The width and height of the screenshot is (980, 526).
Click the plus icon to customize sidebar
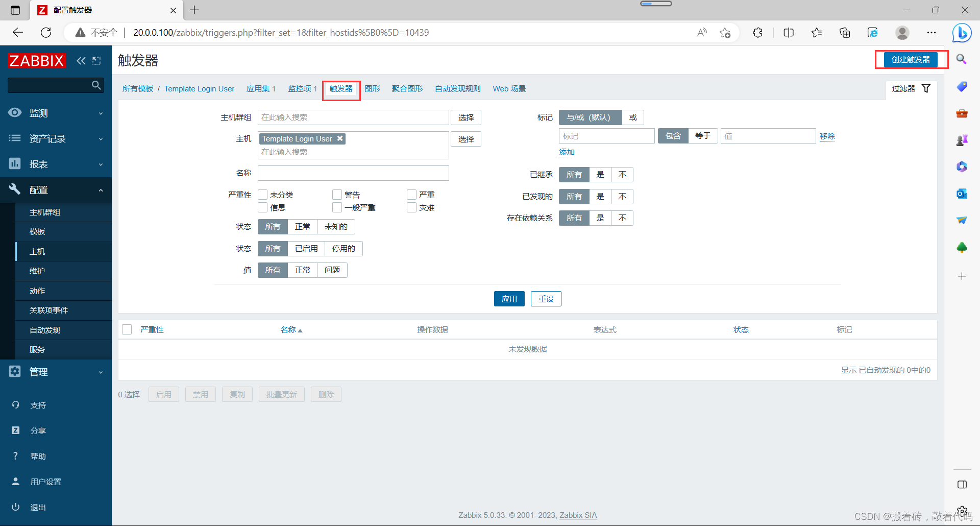click(962, 276)
